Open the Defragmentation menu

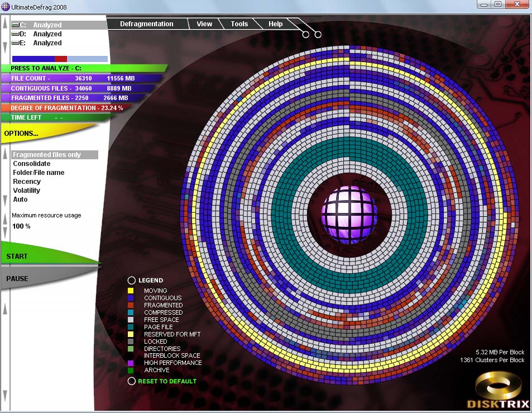click(147, 24)
